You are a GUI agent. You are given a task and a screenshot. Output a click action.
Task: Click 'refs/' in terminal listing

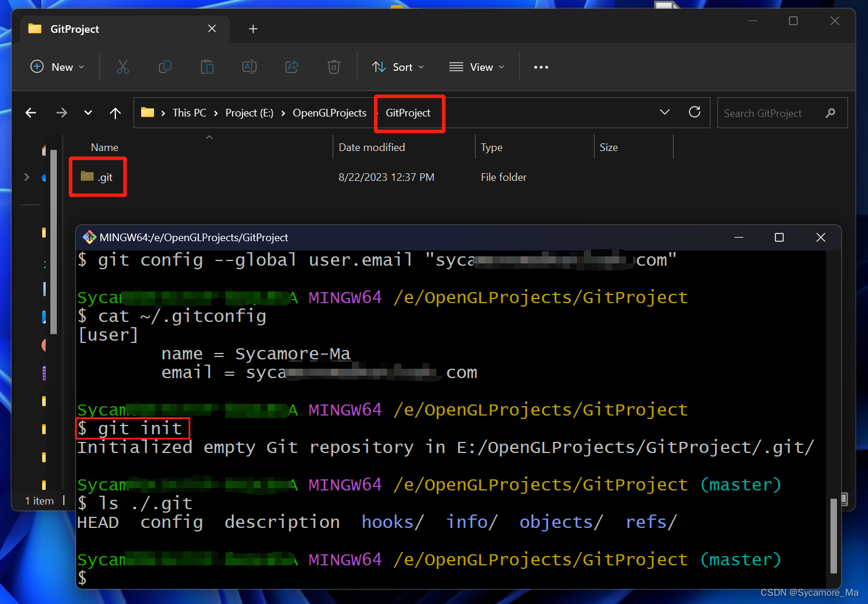[x=651, y=522]
